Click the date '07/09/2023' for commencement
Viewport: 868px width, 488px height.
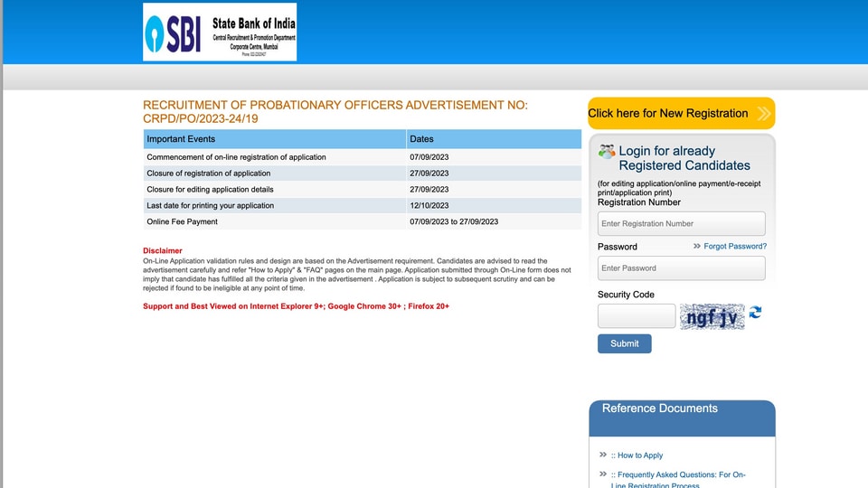[429, 157]
